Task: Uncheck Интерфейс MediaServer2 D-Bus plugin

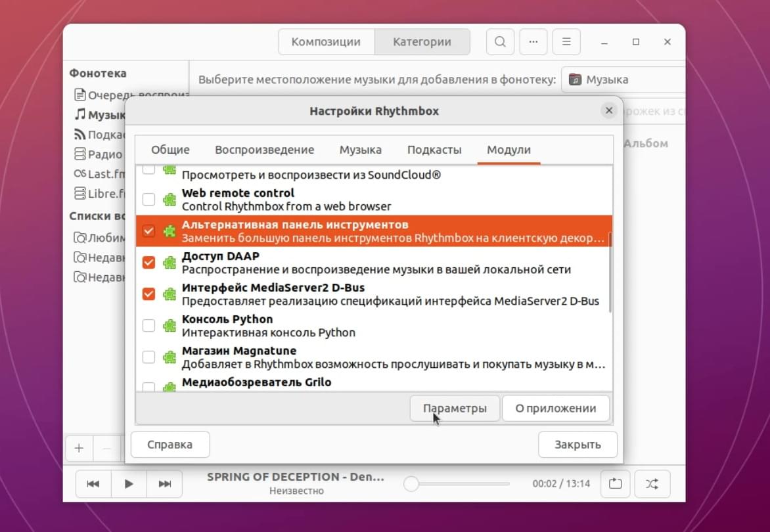Action: (148, 294)
